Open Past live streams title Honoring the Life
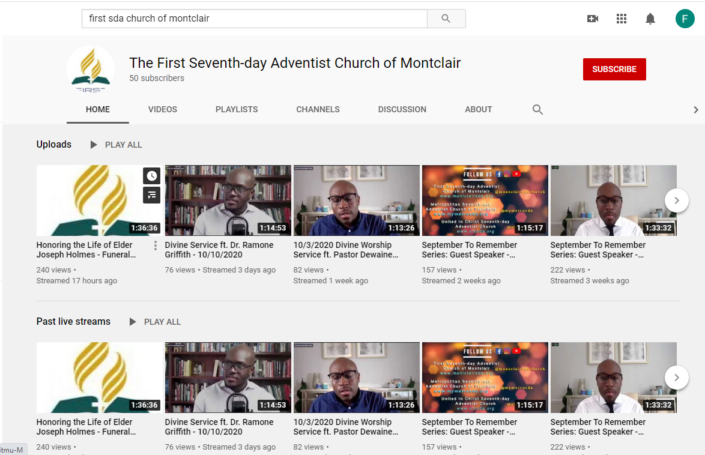 pyautogui.click(x=86, y=427)
